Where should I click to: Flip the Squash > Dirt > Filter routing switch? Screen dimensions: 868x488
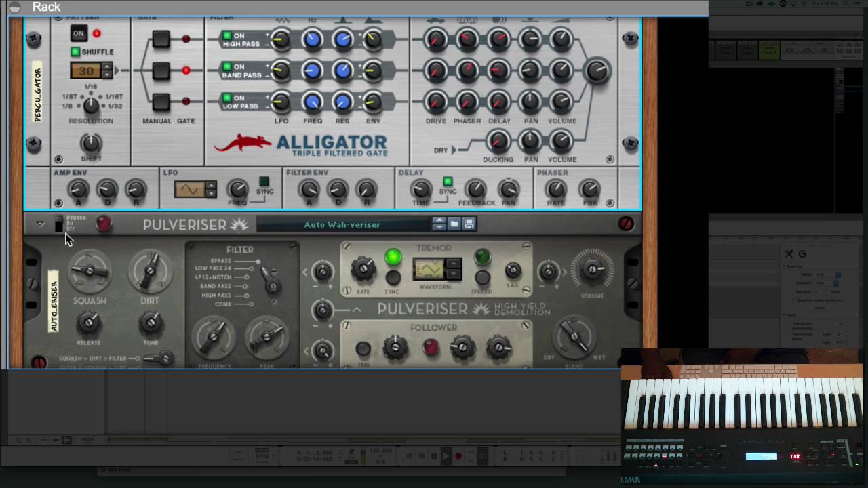tap(160, 359)
